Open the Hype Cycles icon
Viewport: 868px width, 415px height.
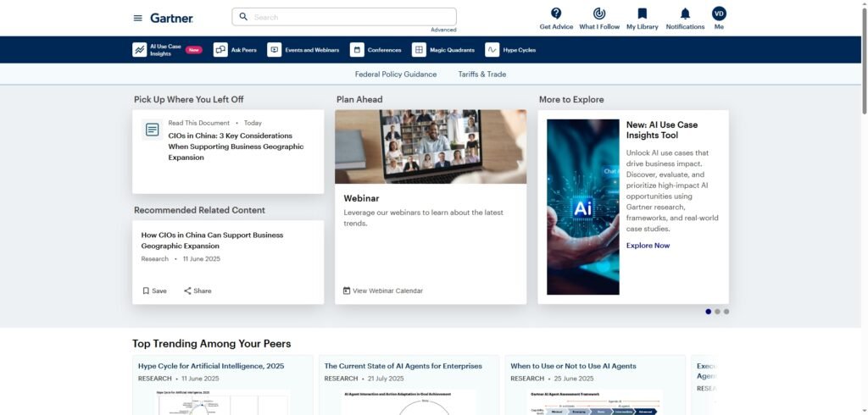[492, 50]
